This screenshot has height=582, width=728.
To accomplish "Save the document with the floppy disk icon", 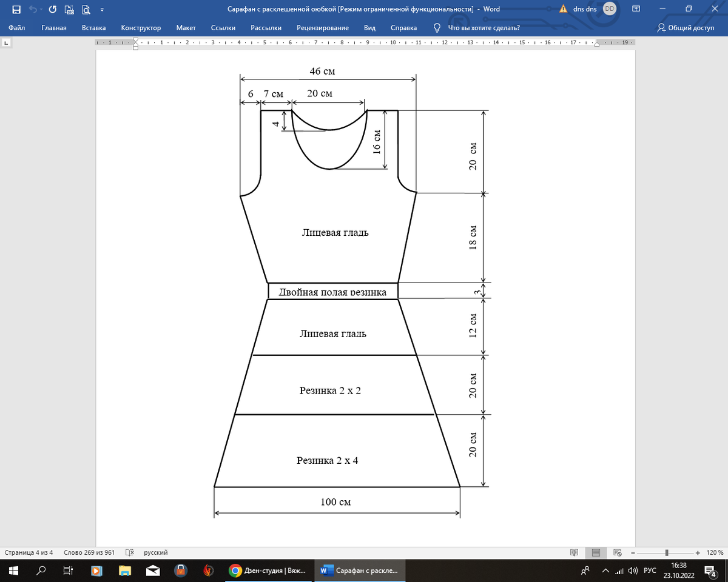I will click(x=16, y=9).
